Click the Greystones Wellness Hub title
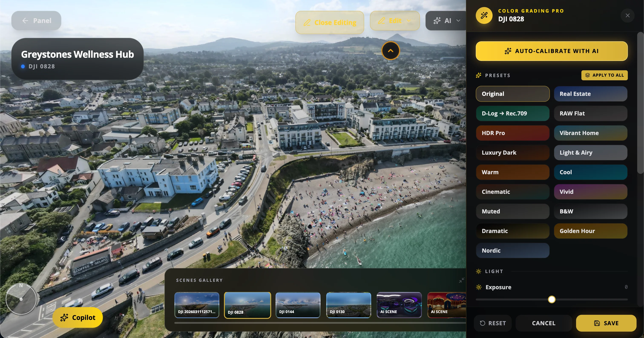 [78, 54]
